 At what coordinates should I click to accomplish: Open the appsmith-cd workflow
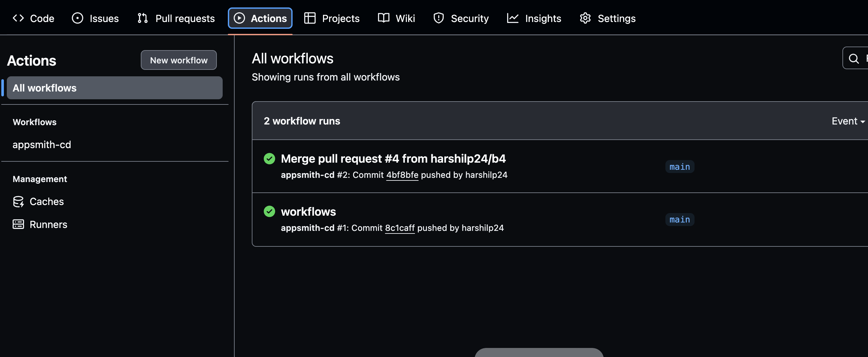coord(42,145)
